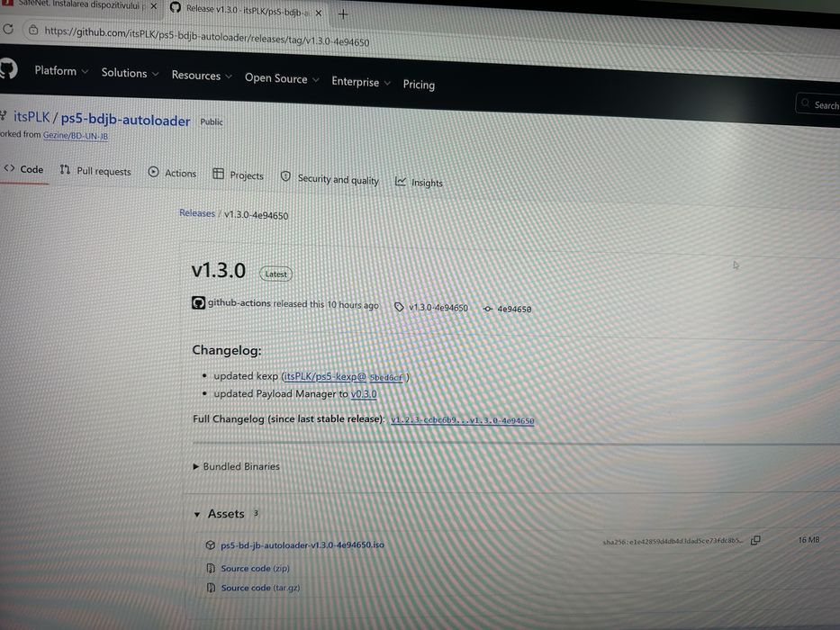Open the Code tab

click(x=24, y=169)
